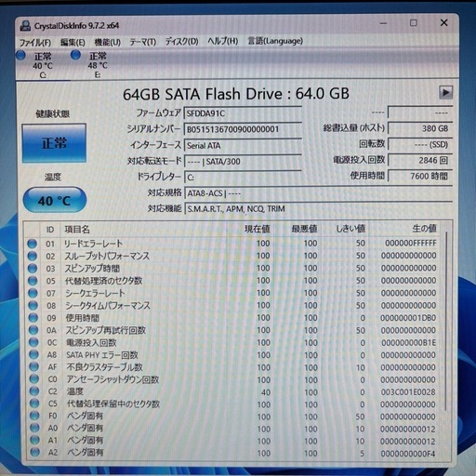Open the 機能(U) menu

click(107, 42)
